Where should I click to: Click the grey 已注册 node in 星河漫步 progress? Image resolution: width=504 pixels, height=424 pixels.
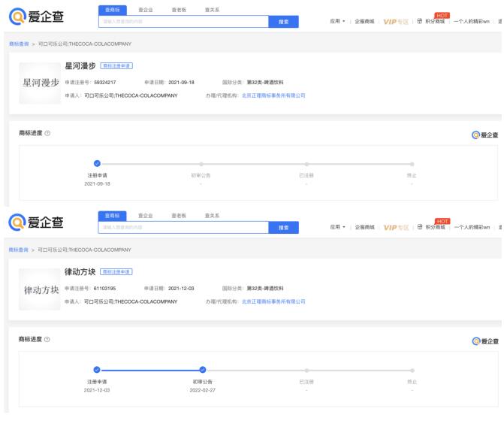(x=306, y=164)
